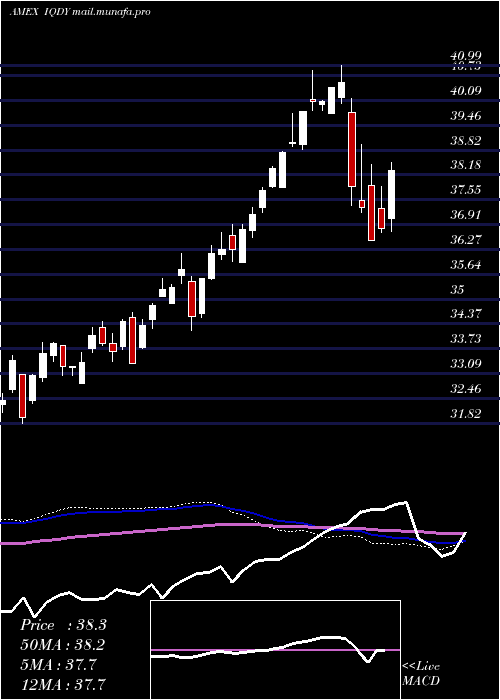Select the 32.46 price axis label

(466, 389)
